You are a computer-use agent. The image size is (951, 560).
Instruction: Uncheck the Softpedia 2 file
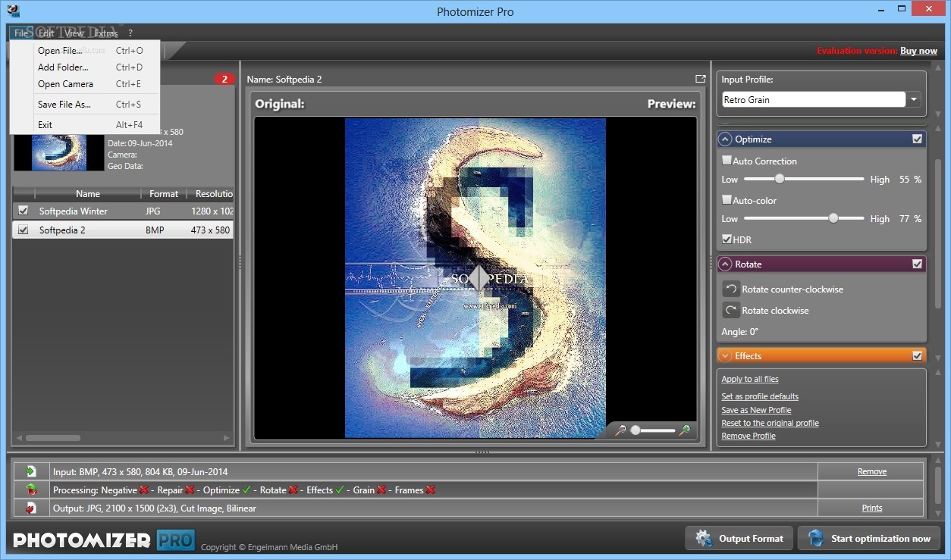[23, 230]
